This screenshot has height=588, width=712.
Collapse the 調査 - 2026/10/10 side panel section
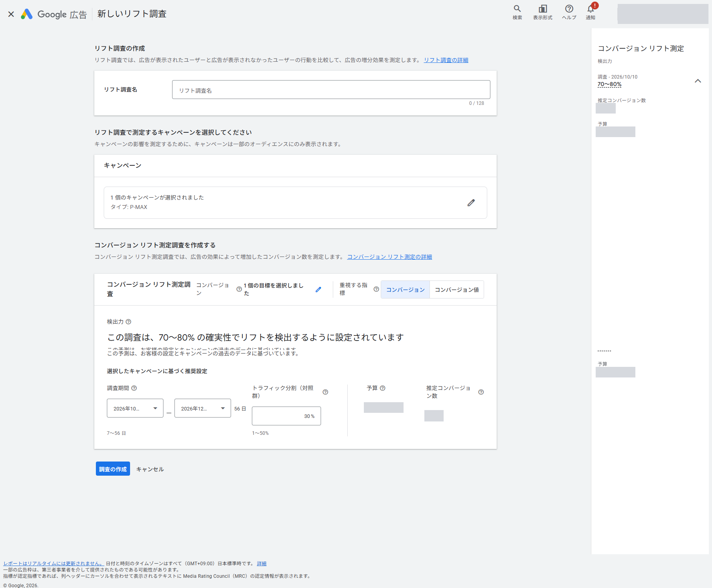[x=698, y=81]
